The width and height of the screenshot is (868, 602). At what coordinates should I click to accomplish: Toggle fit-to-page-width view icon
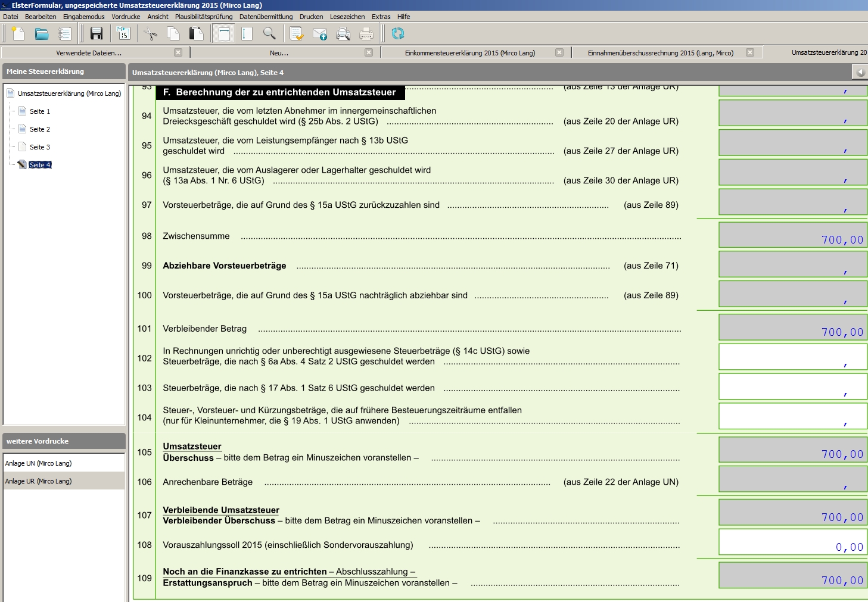click(224, 34)
